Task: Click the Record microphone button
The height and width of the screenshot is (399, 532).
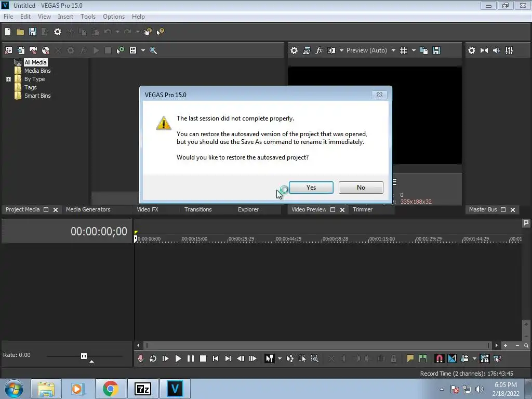Action: (x=140, y=358)
